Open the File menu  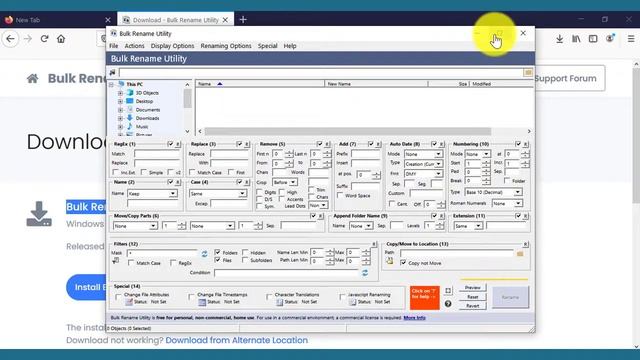[x=114, y=46]
